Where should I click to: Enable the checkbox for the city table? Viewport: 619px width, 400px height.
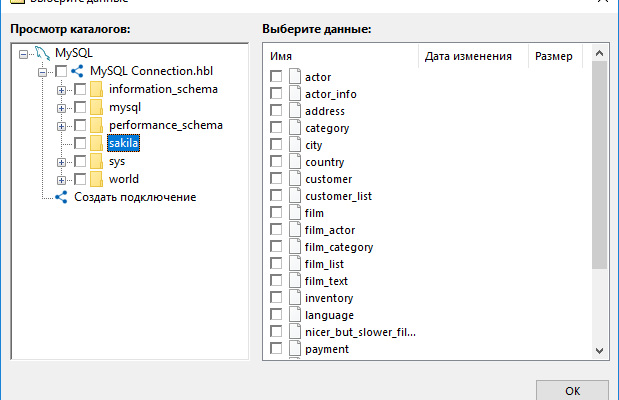(276, 145)
